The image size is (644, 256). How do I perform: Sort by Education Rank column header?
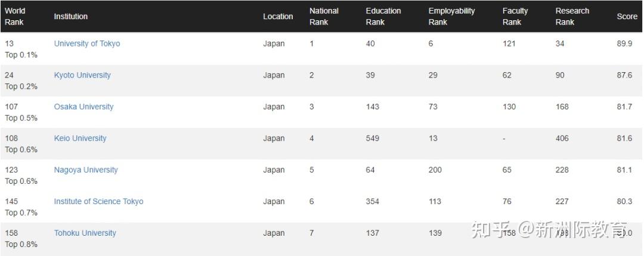click(383, 17)
